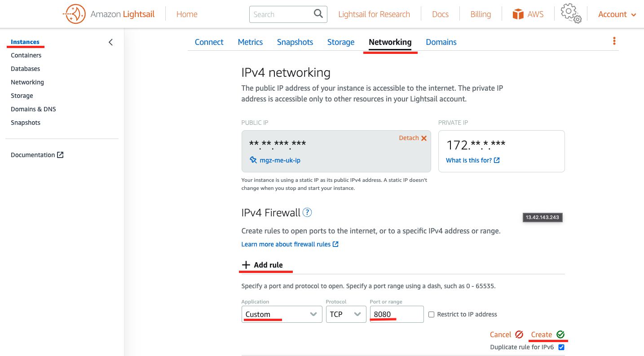Viewport: 644px width, 356px height.
Task: Click the Port or range field
Action: click(397, 314)
